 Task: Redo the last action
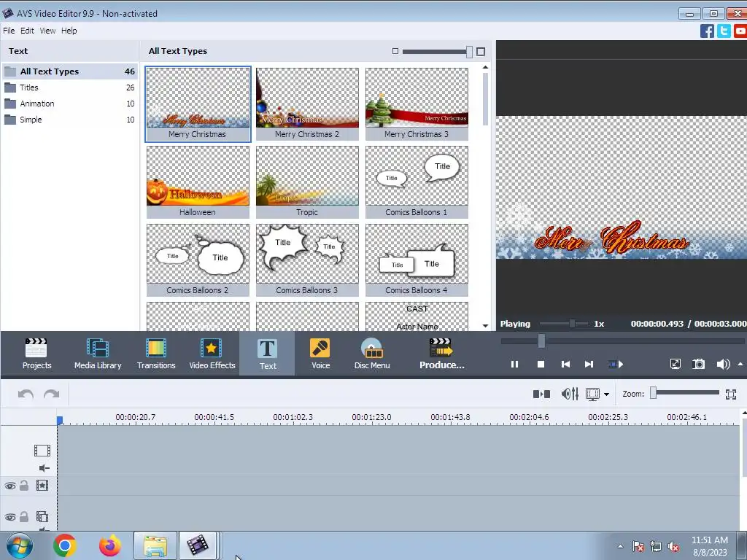(x=52, y=394)
